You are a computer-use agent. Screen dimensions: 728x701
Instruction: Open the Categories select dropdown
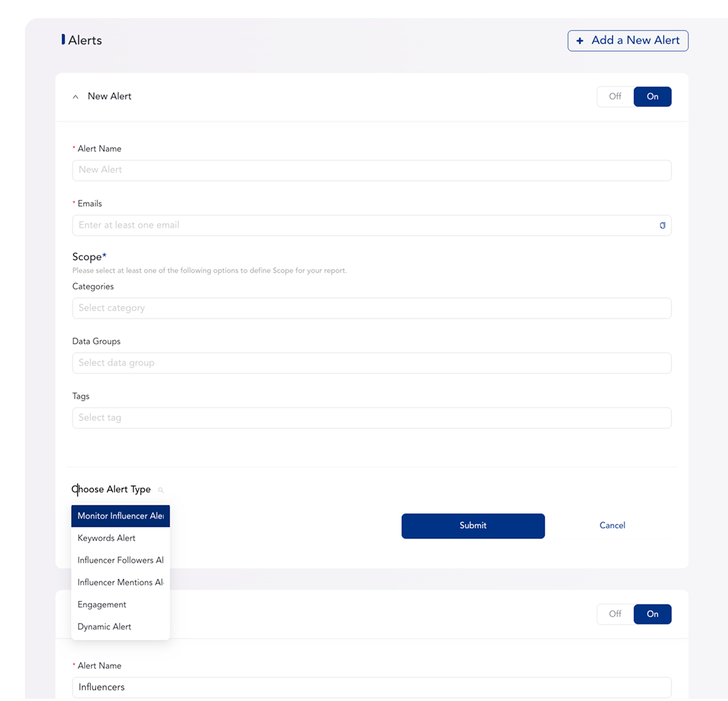[371, 308]
